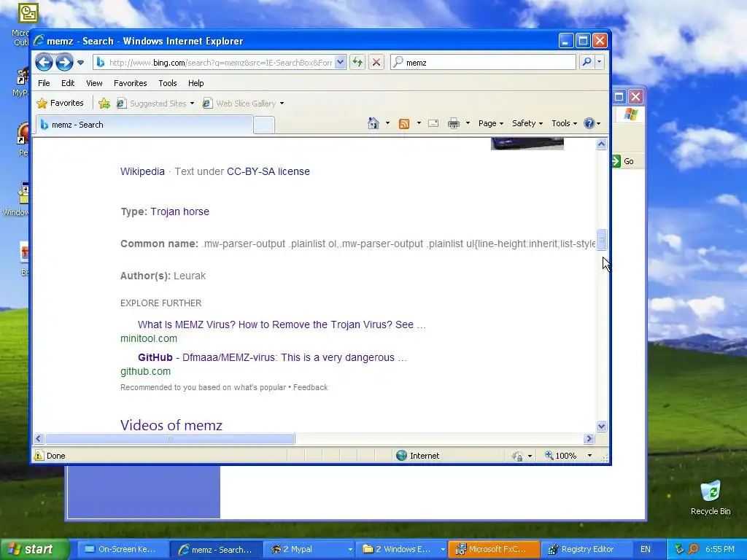The image size is (747, 560).
Task: Click horizontal scrollbar left arrow
Action: click(39, 438)
